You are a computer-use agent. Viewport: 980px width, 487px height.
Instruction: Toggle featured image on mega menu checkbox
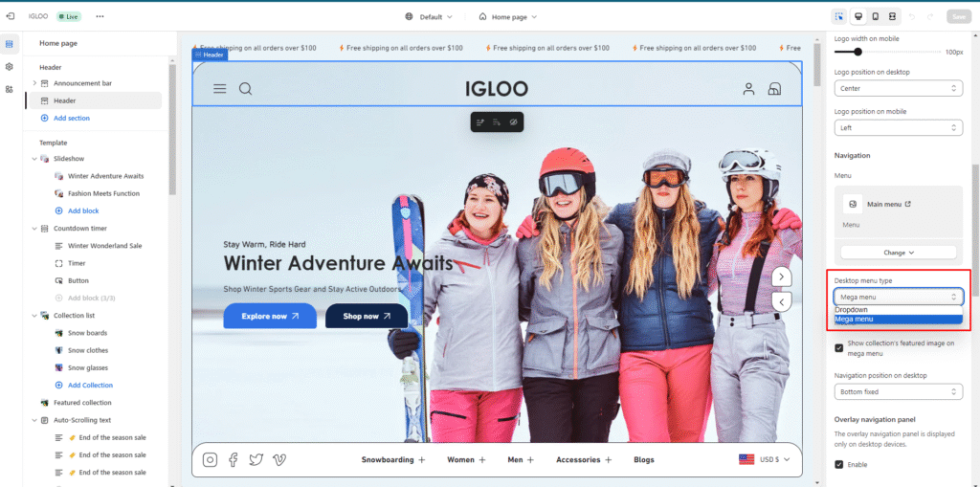click(839, 347)
